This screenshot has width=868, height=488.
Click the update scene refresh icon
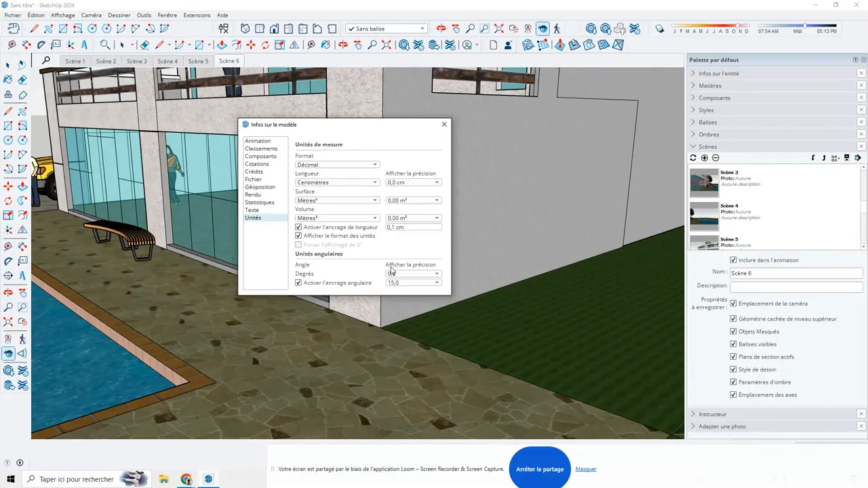pos(693,158)
